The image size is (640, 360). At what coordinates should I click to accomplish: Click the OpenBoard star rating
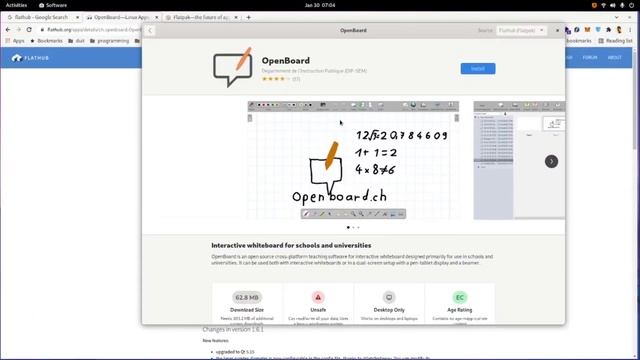click(x=276, y=79)
